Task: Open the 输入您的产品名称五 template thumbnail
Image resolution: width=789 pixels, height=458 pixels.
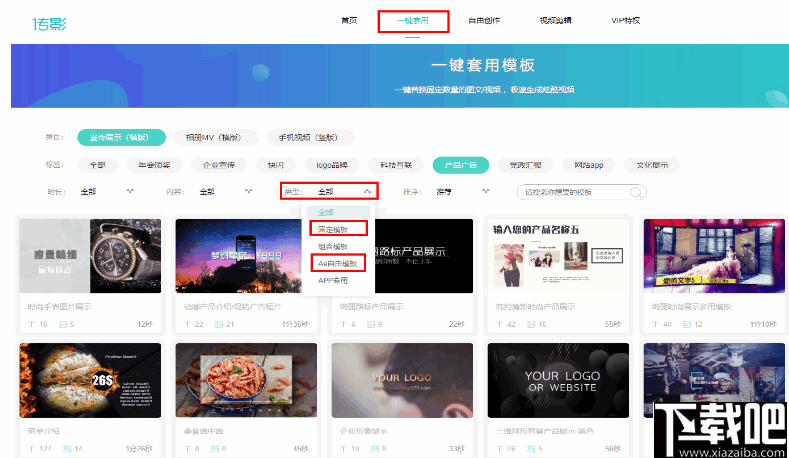Action: 558,256
